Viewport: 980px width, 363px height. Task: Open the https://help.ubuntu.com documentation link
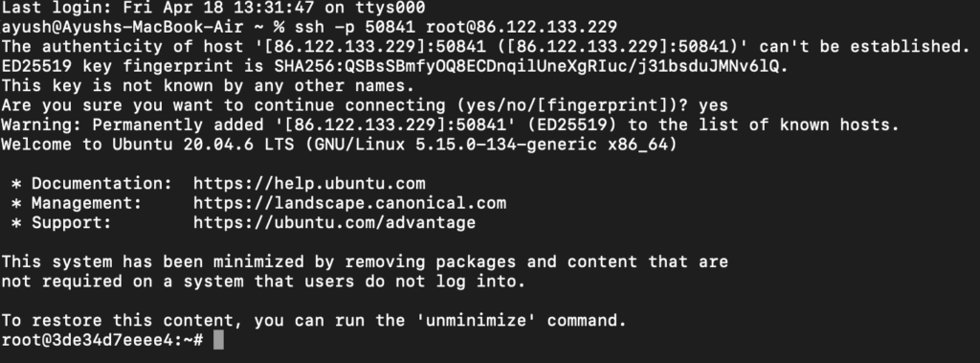click(x=309, y=183)
